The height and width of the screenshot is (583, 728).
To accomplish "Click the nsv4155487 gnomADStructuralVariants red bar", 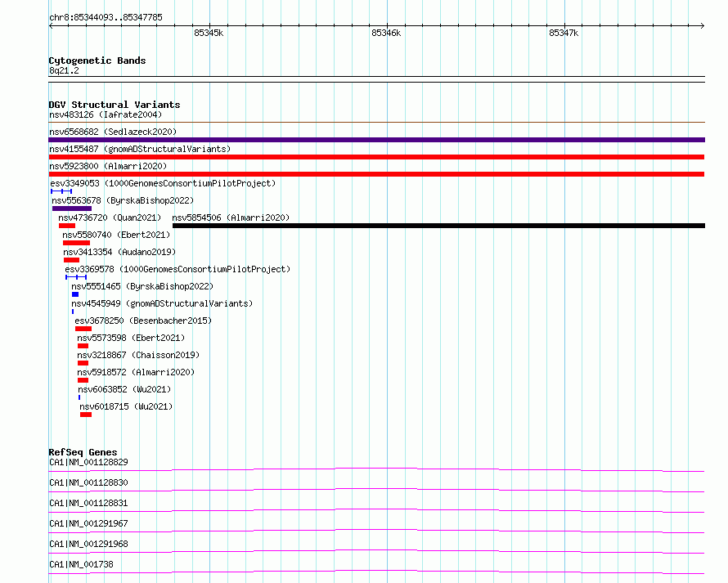I will (376, 157).
